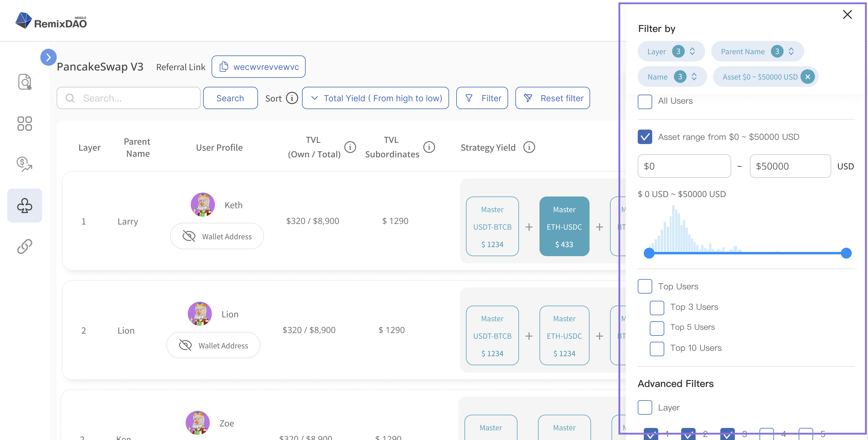The image size is (868, 440).
Task: Click Zoe's avatar image
Action: (x=198, y=423)
